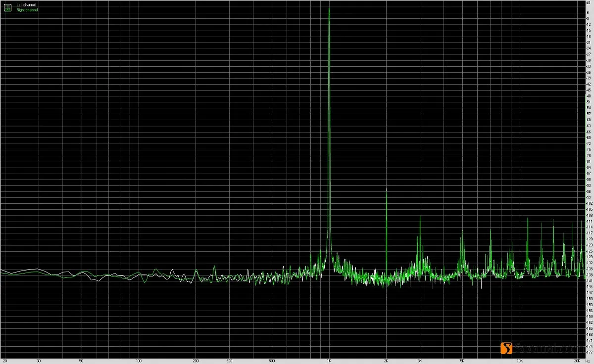Click the tip of the 1 kHz fundamental peak
Screen dimensions: 594x364
point(329,8)
